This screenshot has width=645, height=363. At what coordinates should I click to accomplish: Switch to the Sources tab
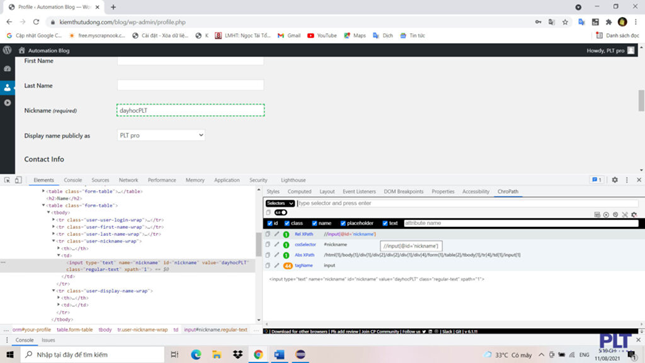100,180
